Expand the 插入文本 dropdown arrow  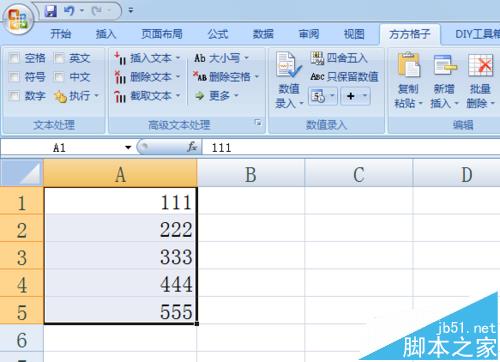(x=178, y=58)
